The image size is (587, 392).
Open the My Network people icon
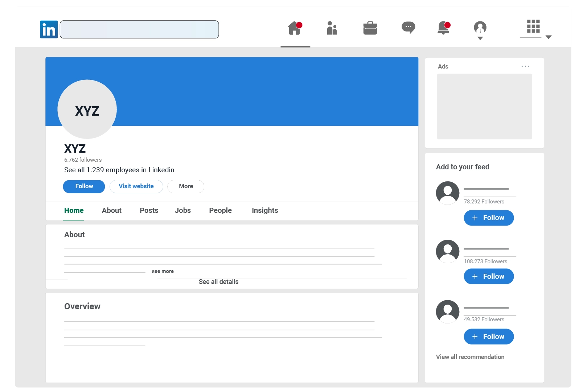click(332, 28)
